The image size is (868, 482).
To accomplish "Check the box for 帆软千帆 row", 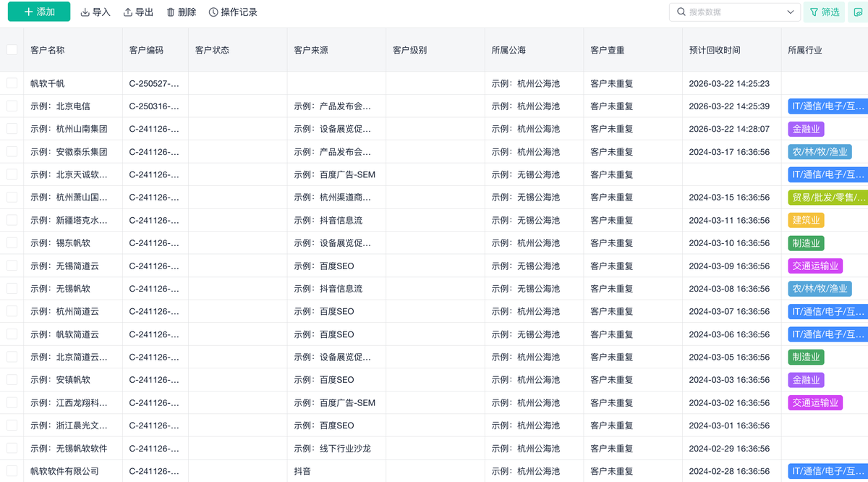I will (x=12, y=83).
